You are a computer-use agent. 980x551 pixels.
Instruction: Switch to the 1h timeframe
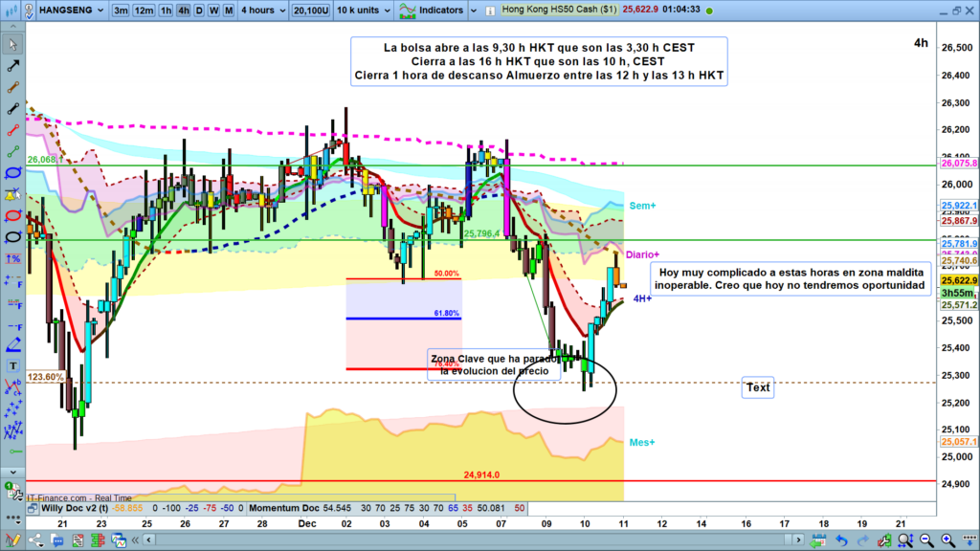(x=166, y=11)
